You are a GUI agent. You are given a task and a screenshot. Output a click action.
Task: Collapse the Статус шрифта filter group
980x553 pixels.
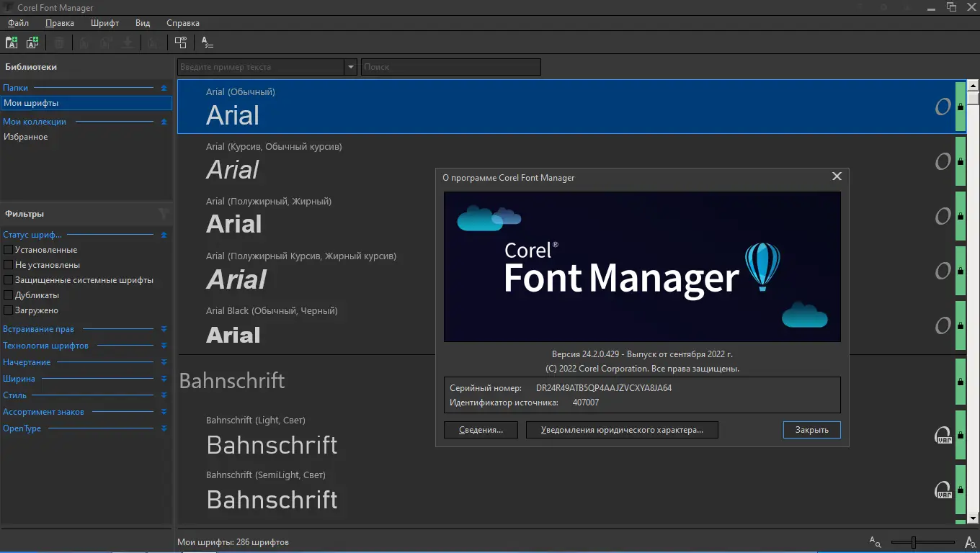pos(164,235)
